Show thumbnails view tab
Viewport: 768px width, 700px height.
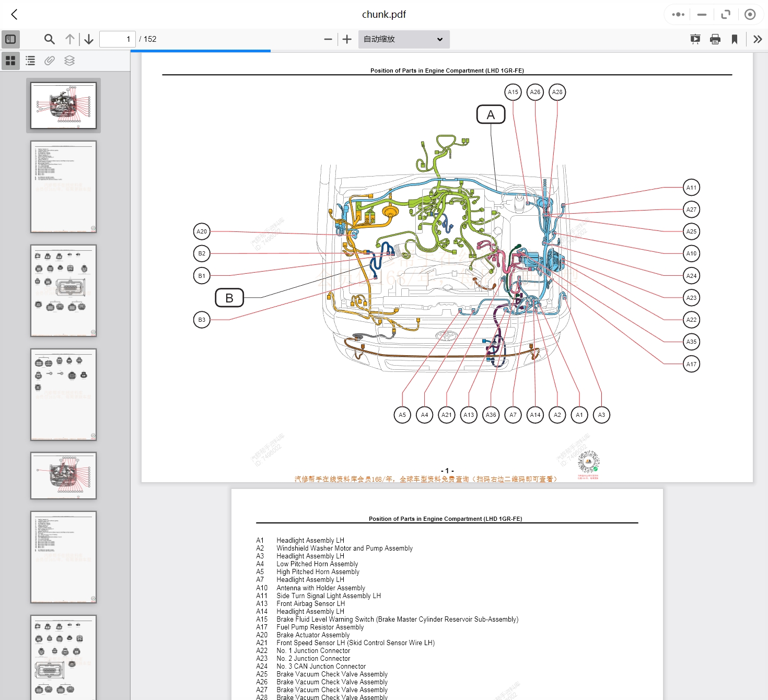coord(10,61)
